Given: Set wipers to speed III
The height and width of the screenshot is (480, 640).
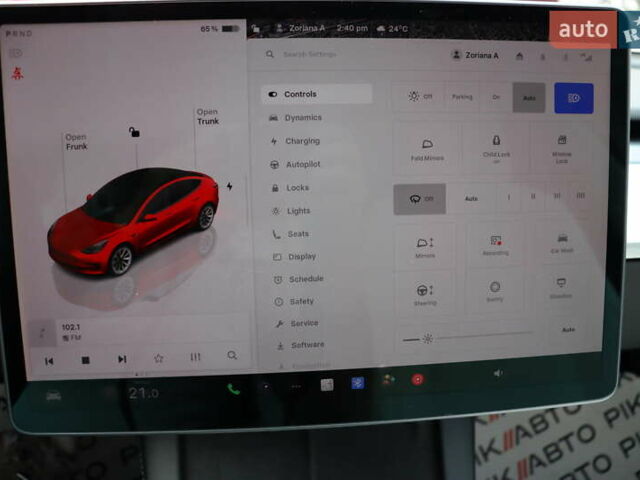Looking at the screenshot, I should pos(556,196).
